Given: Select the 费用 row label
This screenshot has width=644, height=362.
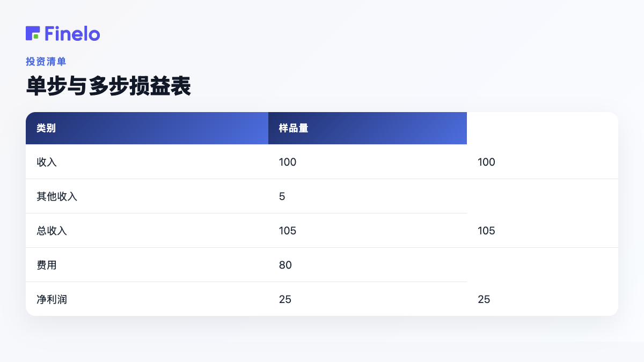Looking at the screenshot, I should coord(47,265).
